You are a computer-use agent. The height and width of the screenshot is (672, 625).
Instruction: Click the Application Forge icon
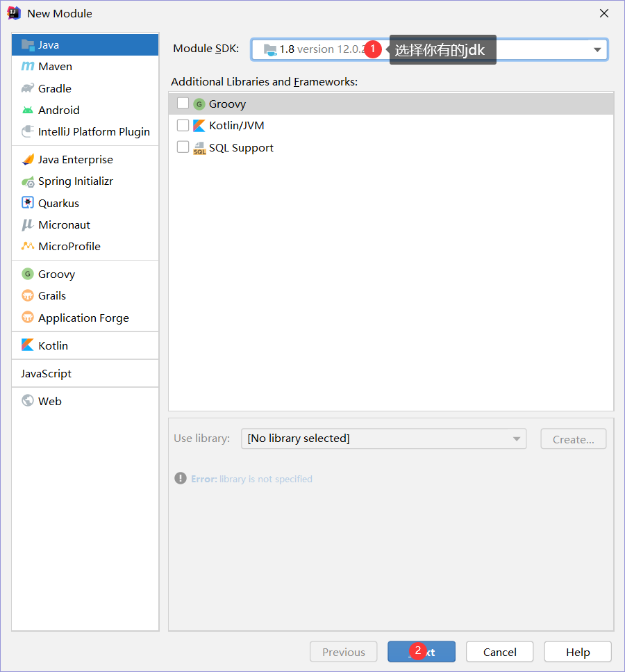coord(28,318)
